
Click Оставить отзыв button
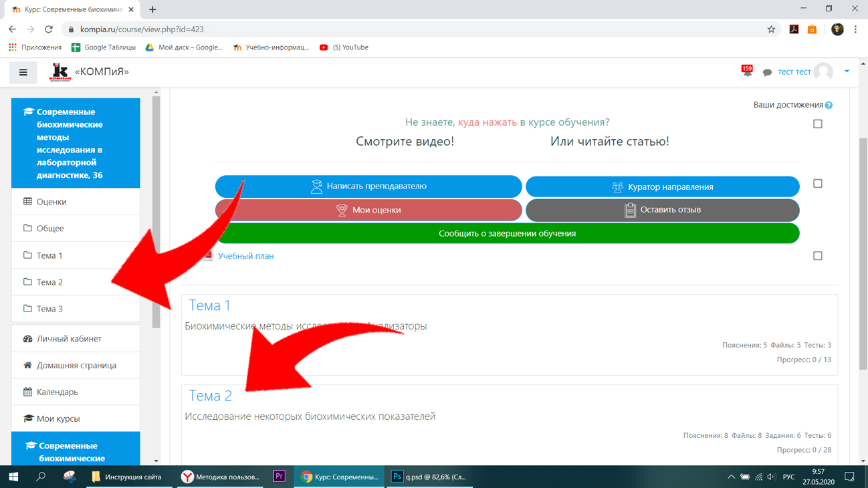tap(663, 210)
